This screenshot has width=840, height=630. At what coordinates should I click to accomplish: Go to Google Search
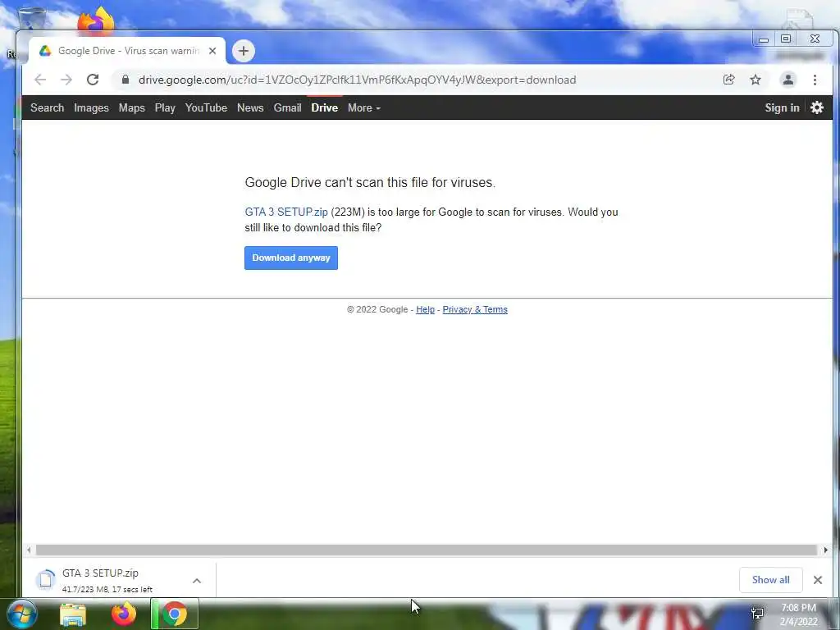click(x=47, y=107)
